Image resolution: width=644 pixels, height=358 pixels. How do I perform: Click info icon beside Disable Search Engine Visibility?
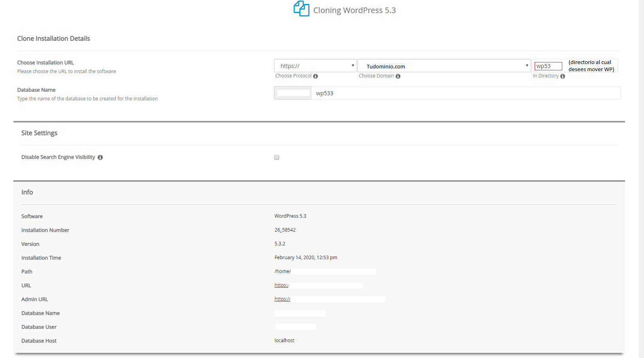(x=100, y=157)
